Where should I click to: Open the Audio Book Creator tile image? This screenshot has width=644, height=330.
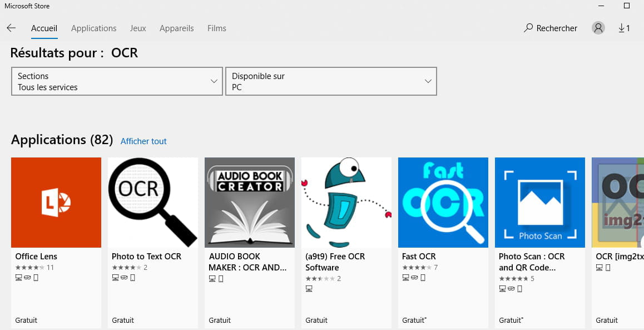250,202
